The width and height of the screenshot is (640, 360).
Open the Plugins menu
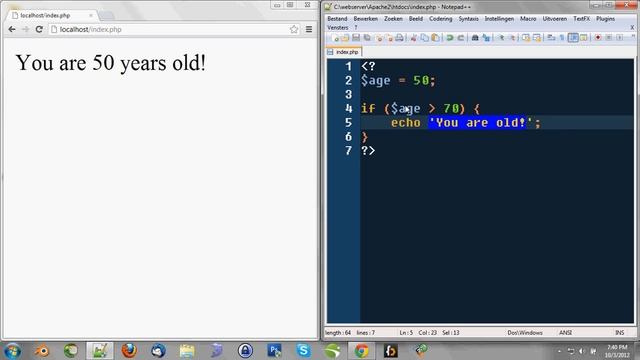pyautogui.click(x=605, y=19)
